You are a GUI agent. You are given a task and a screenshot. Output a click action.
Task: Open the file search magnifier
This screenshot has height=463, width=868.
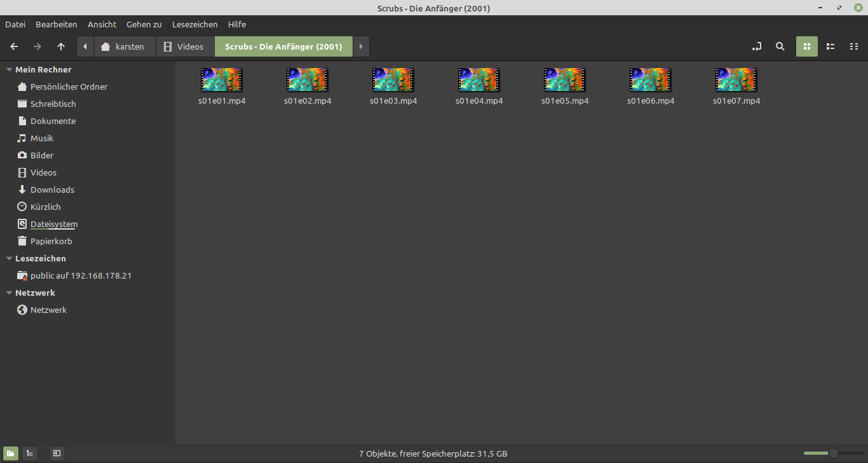point(780,46)
